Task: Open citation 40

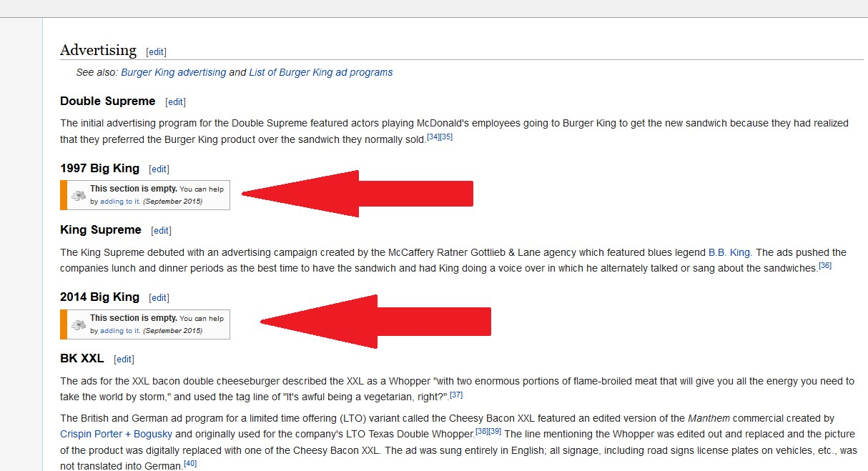Action: [190, 464]
